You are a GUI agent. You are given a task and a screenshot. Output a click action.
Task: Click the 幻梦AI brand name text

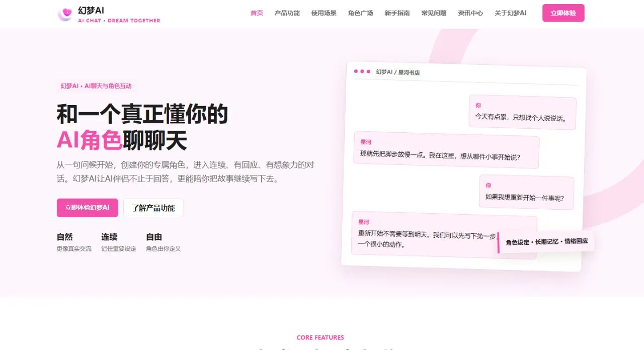[x=91, y=10]
